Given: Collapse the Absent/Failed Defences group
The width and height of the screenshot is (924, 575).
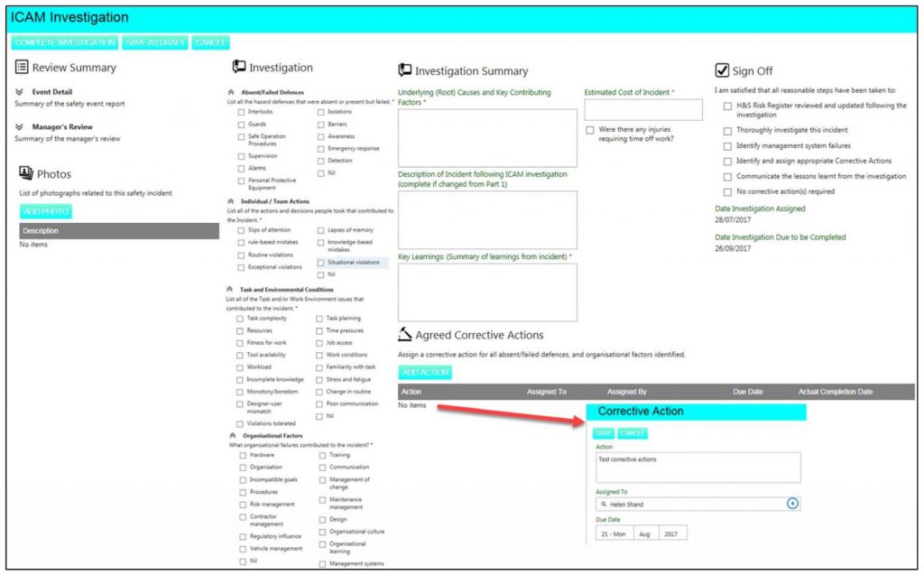Looking at the screenshot, I should pyautogui.click(x=232, y=92).
